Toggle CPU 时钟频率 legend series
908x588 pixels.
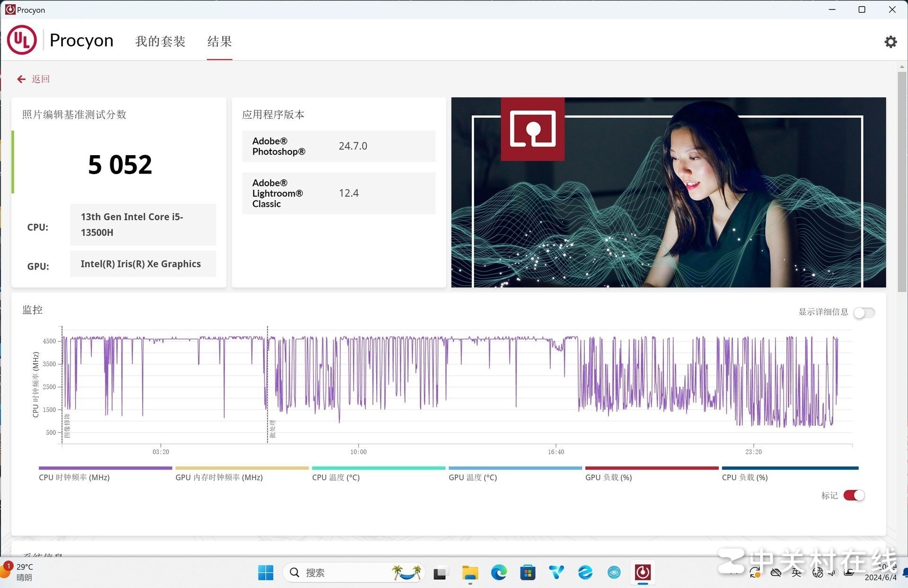click(74, 477)
